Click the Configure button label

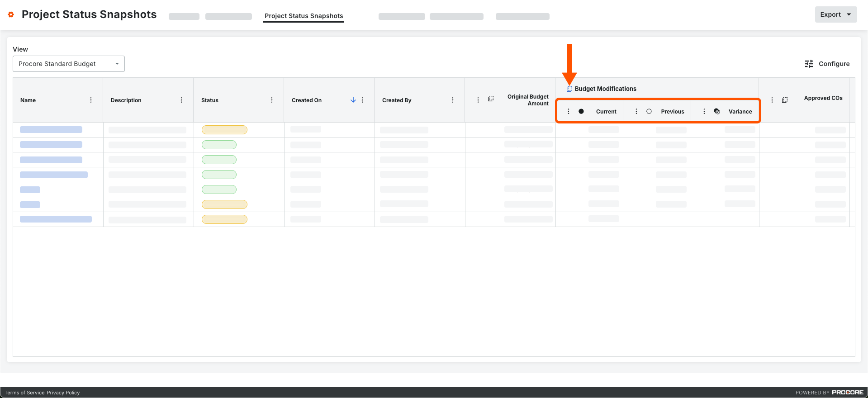(834, 64)
